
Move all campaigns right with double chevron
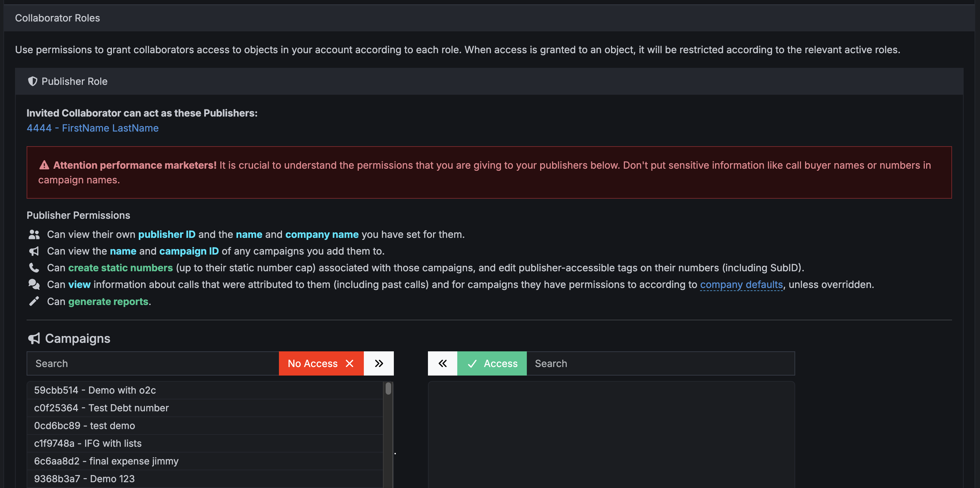tap(378, 363)
